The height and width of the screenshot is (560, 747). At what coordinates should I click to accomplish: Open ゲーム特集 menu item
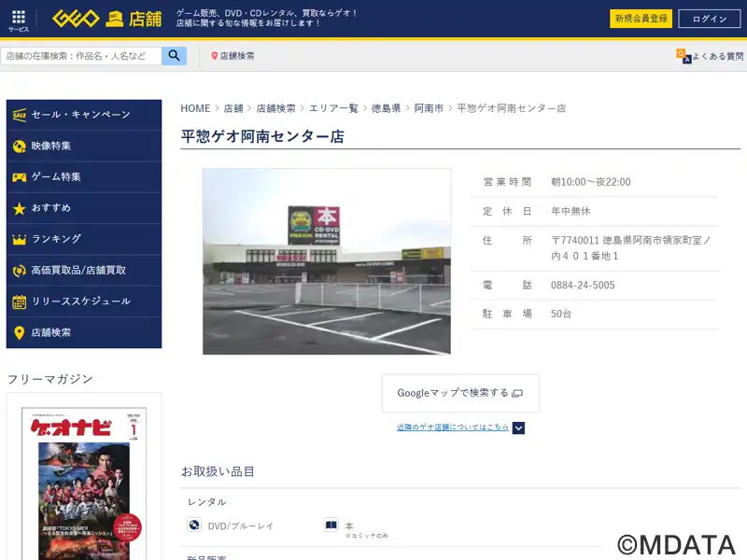84,177
